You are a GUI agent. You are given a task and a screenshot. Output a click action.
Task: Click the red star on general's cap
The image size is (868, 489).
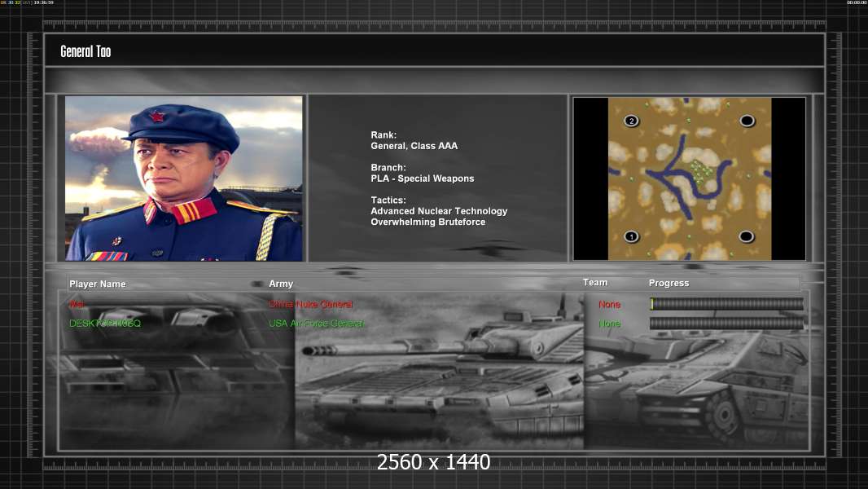(157, 116)
